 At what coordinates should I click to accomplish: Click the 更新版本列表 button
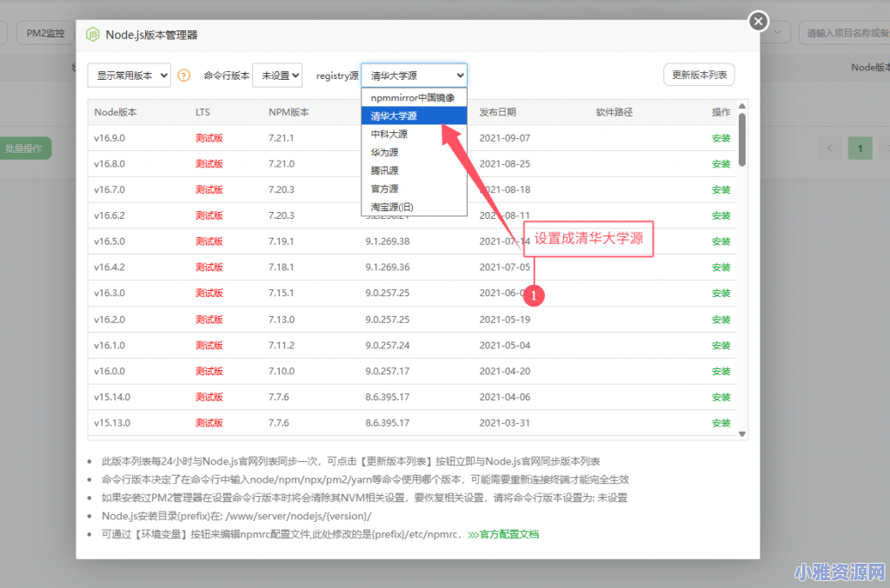pyautogui.click(x=699, y=75)
